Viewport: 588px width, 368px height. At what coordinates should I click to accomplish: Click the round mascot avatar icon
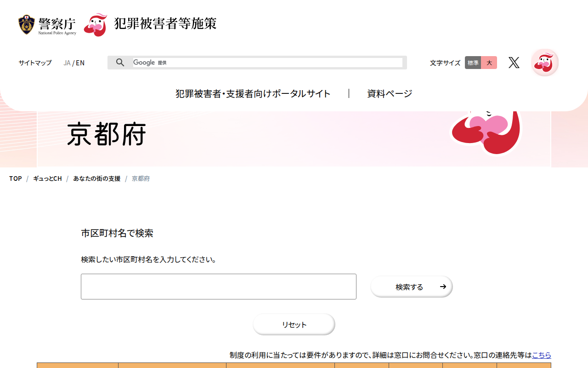545,63
